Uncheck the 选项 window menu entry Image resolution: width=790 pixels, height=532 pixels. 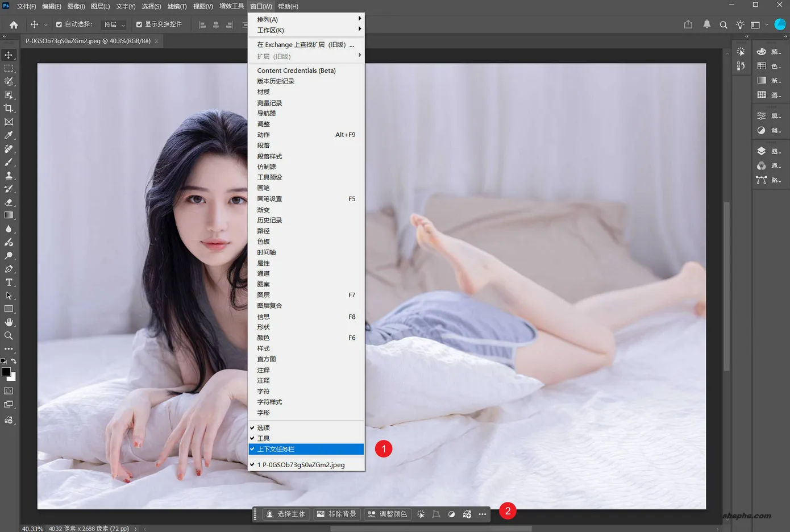306,428
